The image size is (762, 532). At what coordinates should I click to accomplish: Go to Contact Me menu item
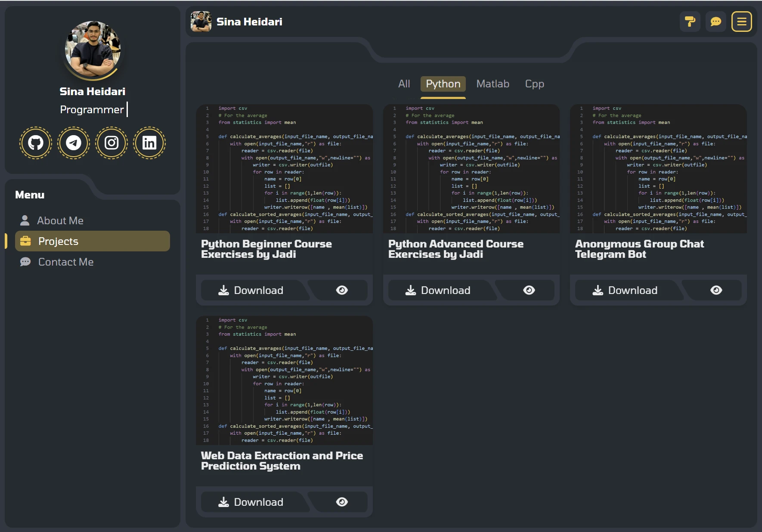[65, 262]
